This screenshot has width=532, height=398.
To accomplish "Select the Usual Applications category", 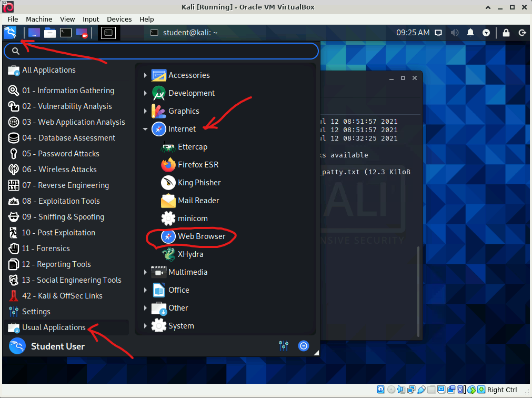I will (66, 327).
